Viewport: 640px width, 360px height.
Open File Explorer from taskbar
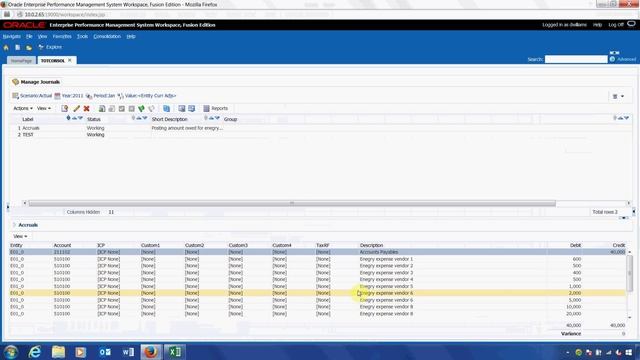[58, 352]
